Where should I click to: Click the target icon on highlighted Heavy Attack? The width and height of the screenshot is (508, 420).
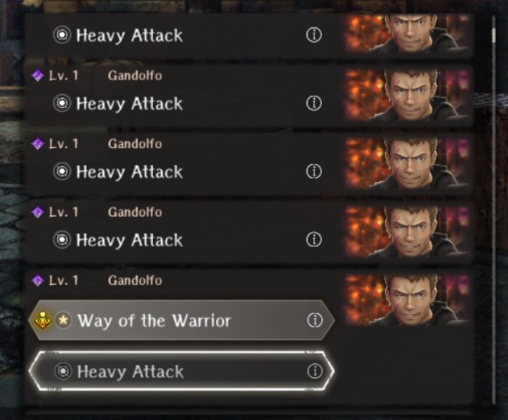[63, 371]
